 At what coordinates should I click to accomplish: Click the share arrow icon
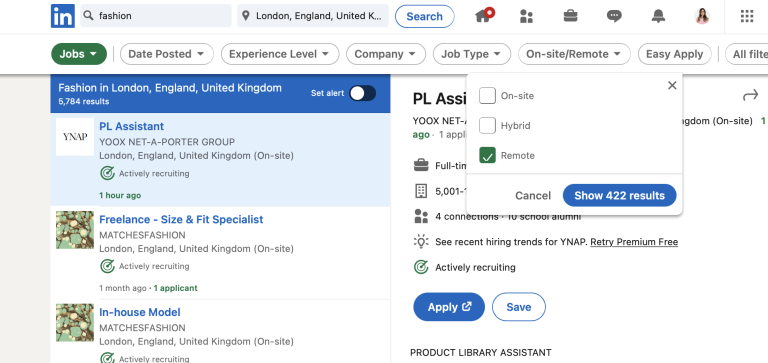pos(750,95)
